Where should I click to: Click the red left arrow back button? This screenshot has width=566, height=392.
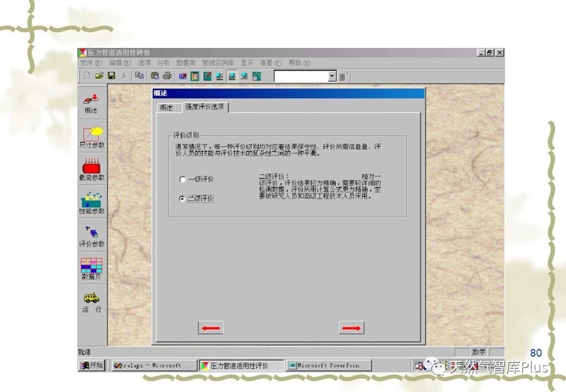(x=211, y=328)
